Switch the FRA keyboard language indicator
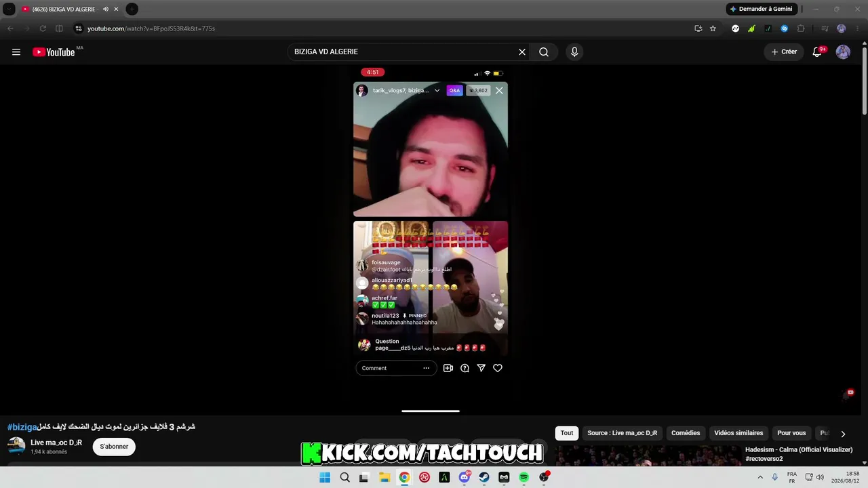Image resolution: width=868 pixels, height=488 pixels. point(791,477)
